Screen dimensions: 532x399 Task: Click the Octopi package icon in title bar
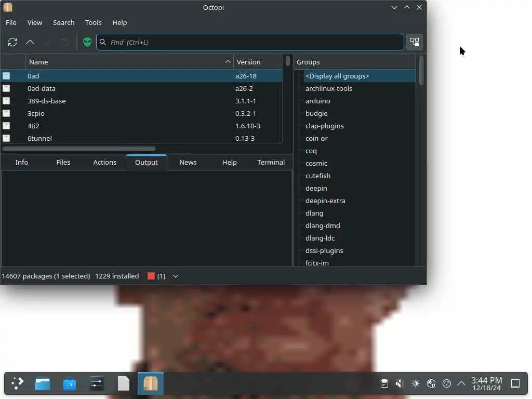click(x=7, y=7)
